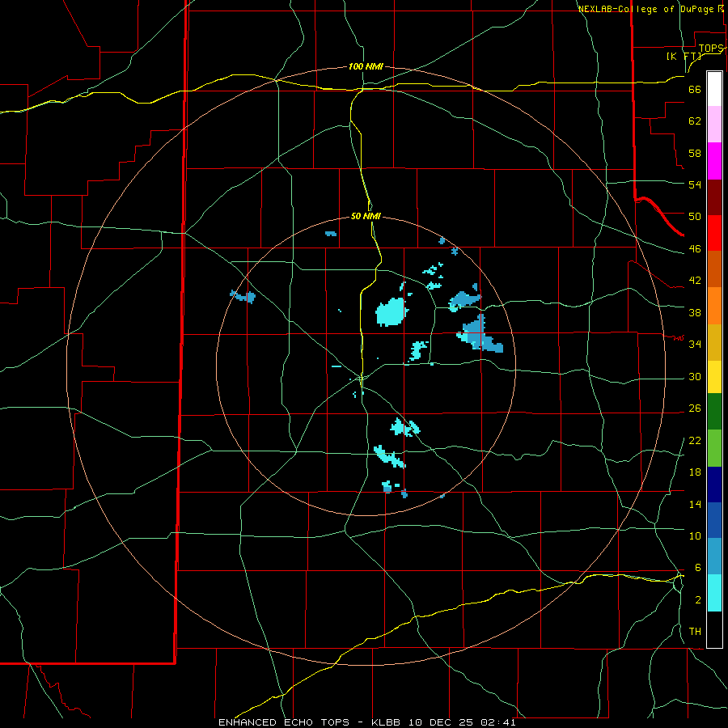
Task: Select the navy blue legend swatch
Action: pyautogui.click(x=714, y=485)
